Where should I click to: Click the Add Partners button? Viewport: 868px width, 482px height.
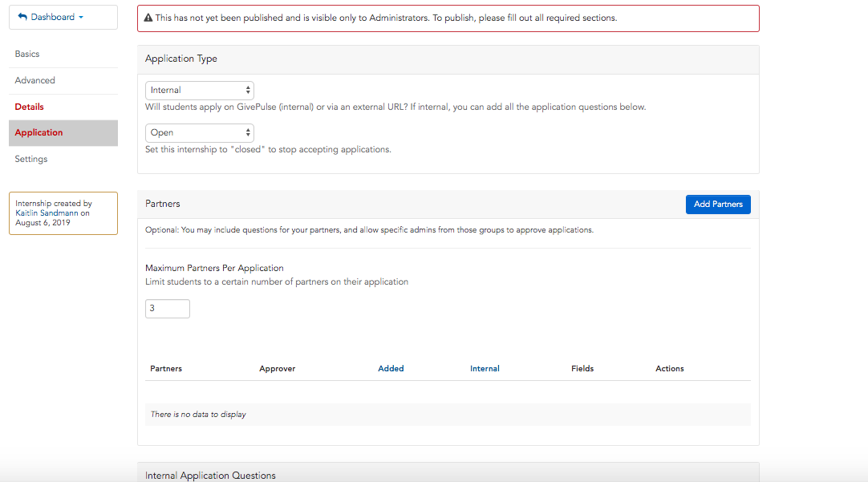pos(718,205)
